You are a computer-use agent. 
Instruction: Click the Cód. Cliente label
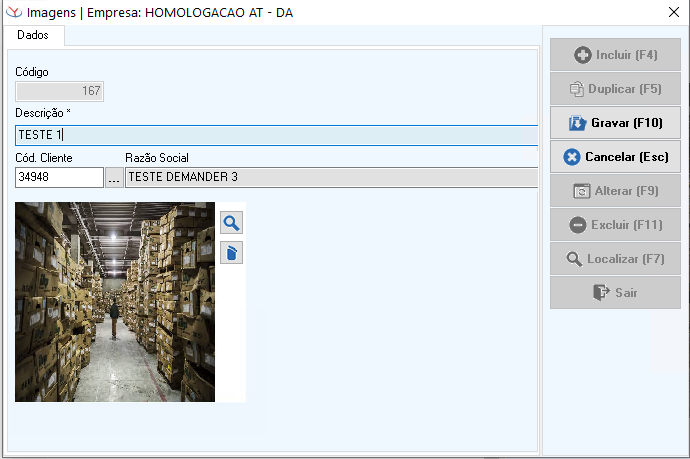[x=44, y=158]
